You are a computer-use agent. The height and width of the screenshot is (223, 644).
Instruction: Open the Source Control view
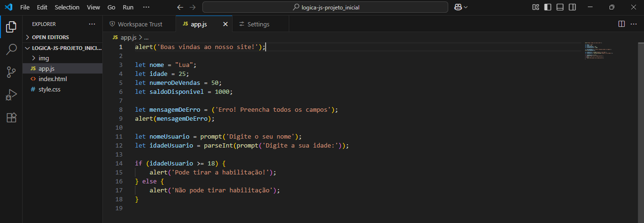click(11, 72)
